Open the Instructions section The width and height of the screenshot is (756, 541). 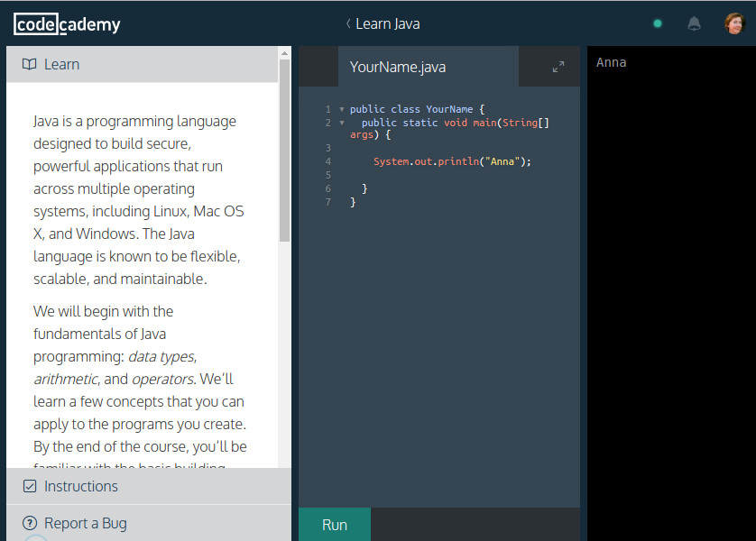149,486
